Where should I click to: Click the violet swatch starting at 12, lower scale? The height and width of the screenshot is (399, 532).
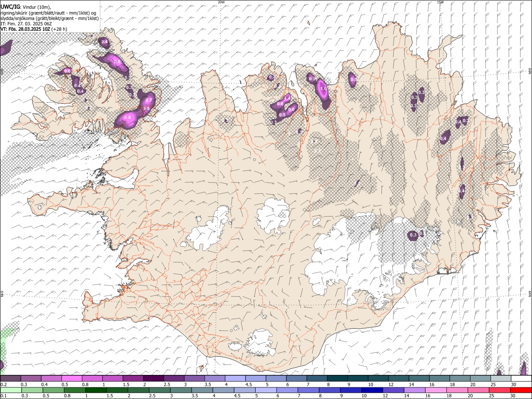tap(393, 390)
